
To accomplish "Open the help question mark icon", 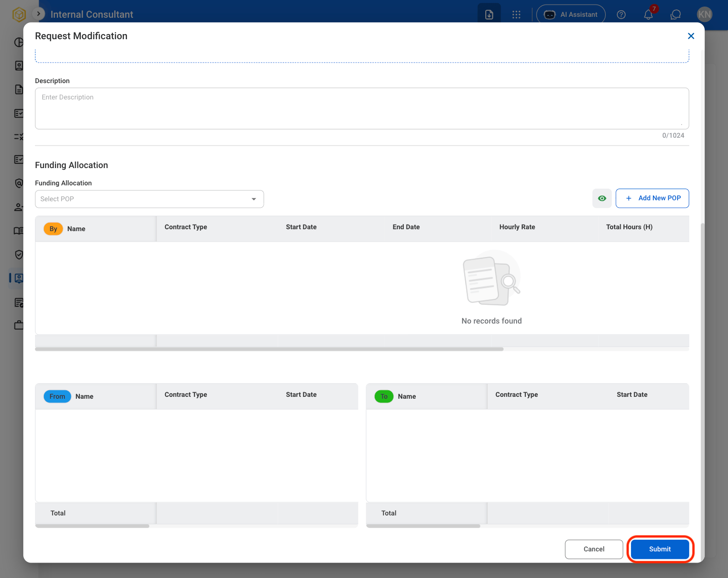I will [x=621, y=14].
